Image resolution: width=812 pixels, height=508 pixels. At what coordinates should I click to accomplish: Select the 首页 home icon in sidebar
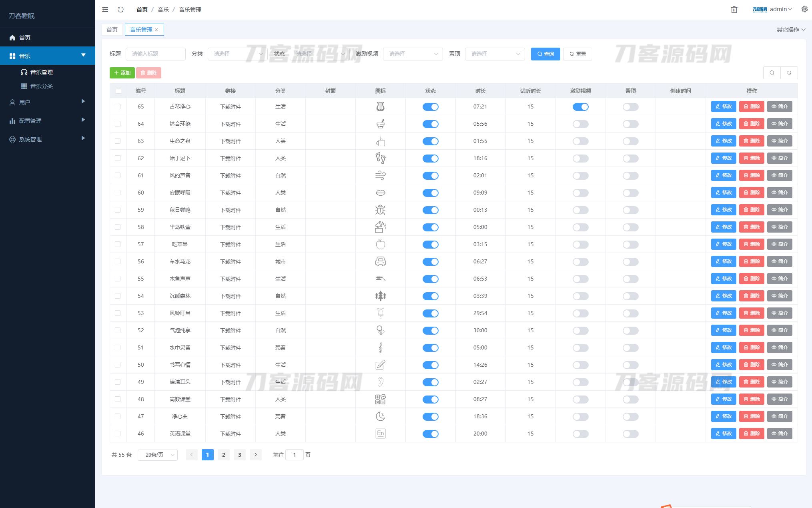point(12,37)
